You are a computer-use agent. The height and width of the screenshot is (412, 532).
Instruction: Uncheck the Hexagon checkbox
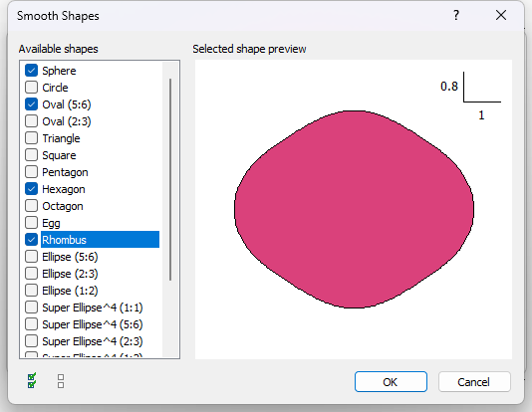pyautogui.click(x=31, y=189)
